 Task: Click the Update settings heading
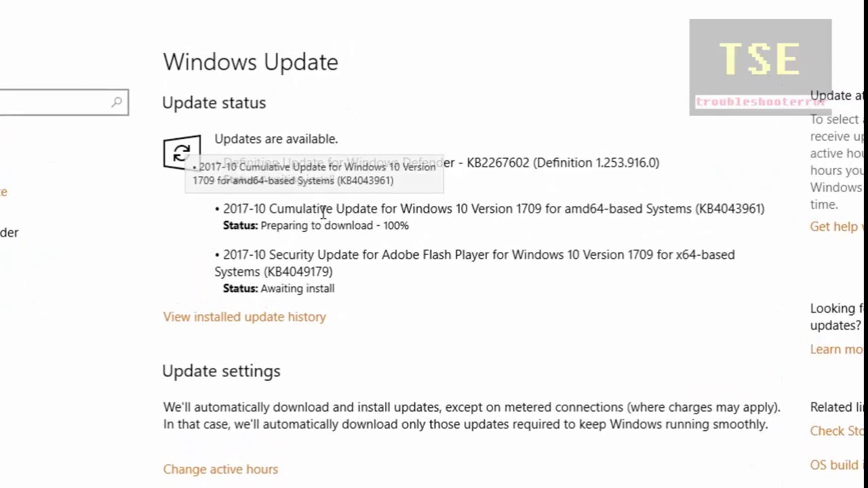[x=221, y=371]
